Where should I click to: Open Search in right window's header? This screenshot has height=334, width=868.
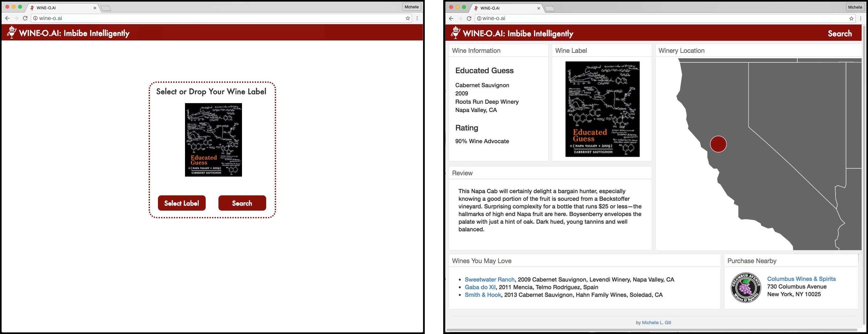pos(840,33)
